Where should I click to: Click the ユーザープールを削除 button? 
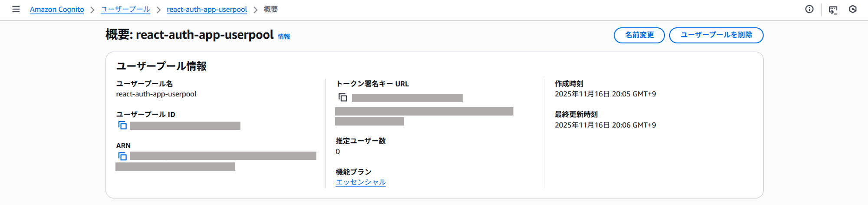point(716,35)
